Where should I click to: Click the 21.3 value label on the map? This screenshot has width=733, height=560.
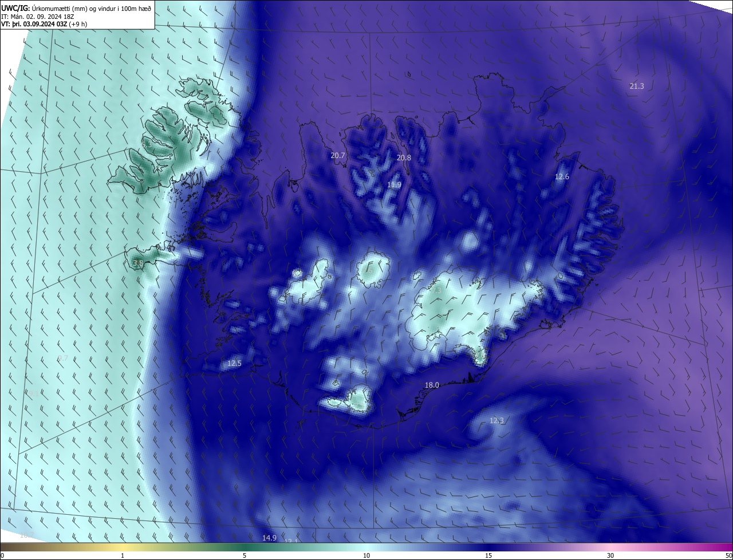click(x=637, y=86)
